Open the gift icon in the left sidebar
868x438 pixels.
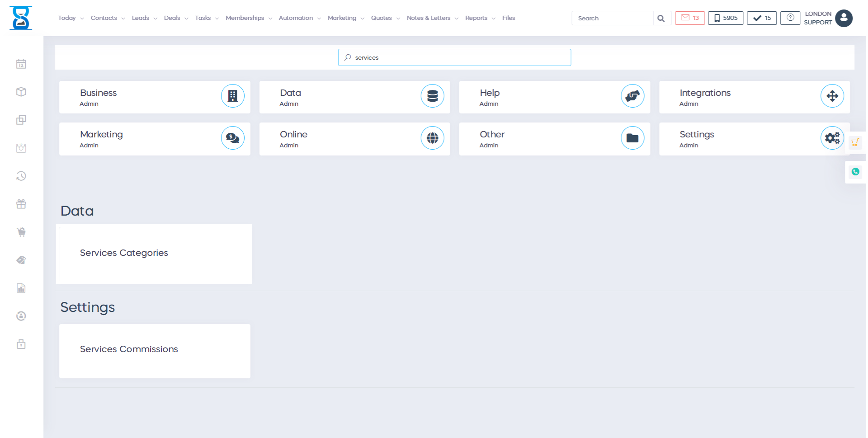click(x=21, y=204)
